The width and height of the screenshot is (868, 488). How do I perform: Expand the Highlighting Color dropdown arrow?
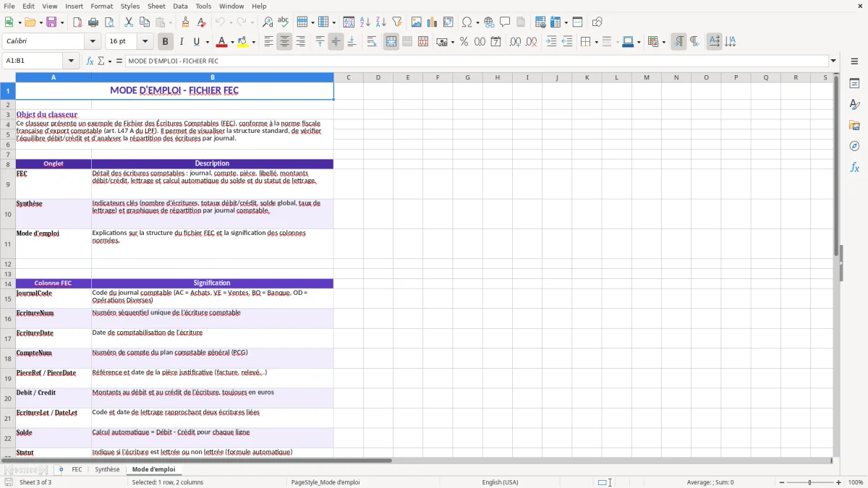[x=253, y=42]
